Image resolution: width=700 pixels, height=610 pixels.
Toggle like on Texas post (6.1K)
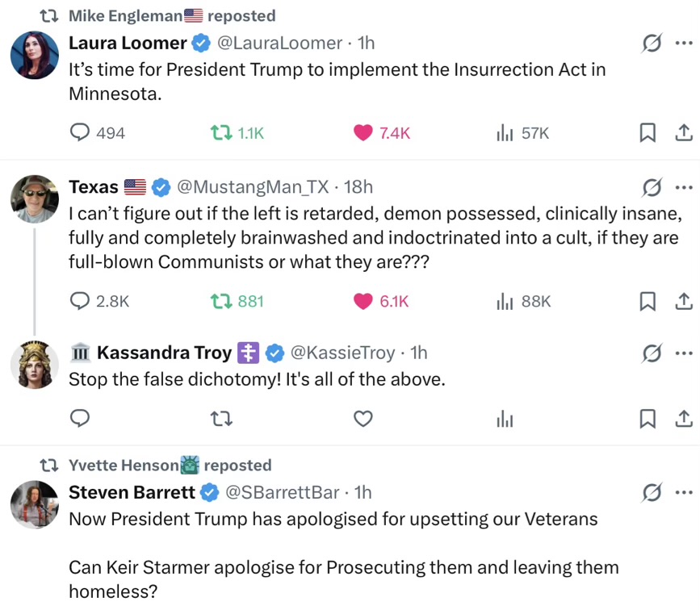363,301
